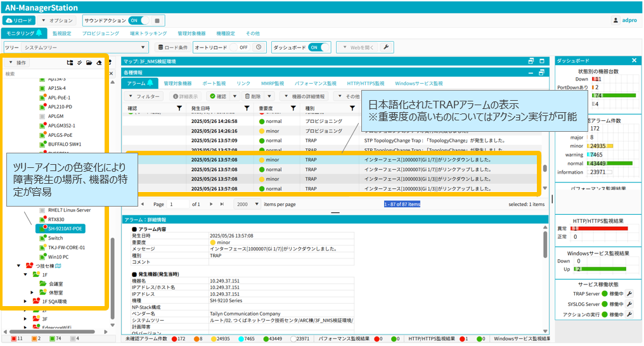644x346 pixels.
Task: Click the wrench icon next to TRAP Server
Action: [x=629, y=294]
